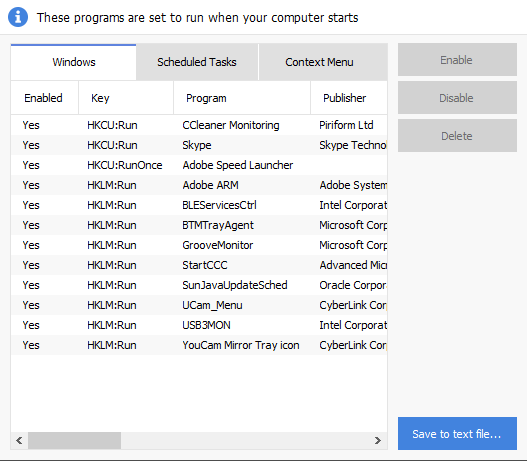This screenshot has width=527, height=461.
Task: Select the GrooveMonitor entry
Action: 199,245
